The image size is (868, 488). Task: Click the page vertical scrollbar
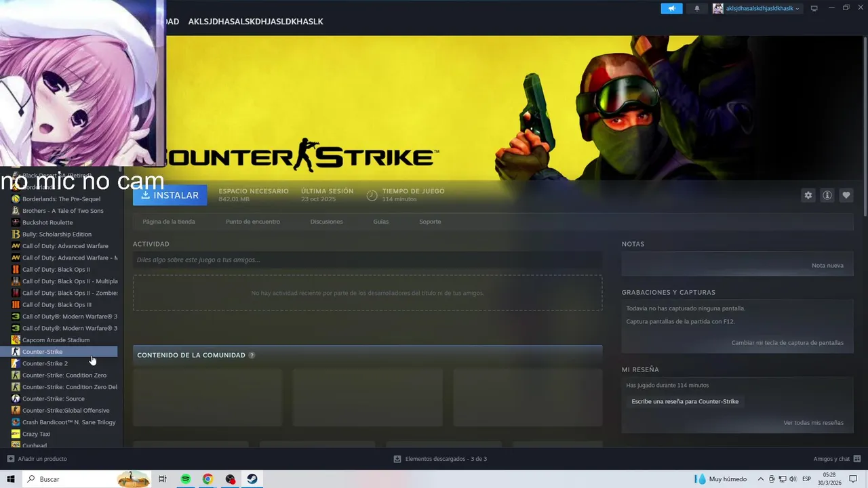click(x=865, y=125)
